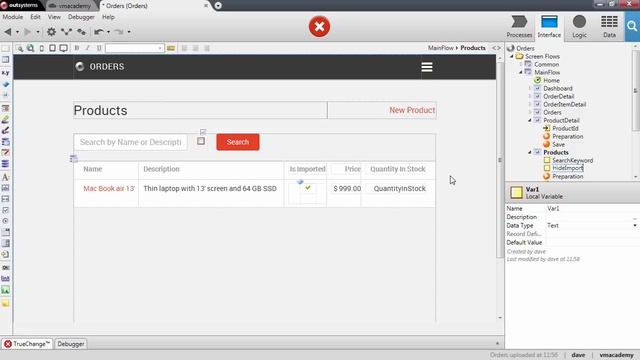Click the preview in browser globe icon
Viewport: 640px width, 360px height.
coord(31,48)
